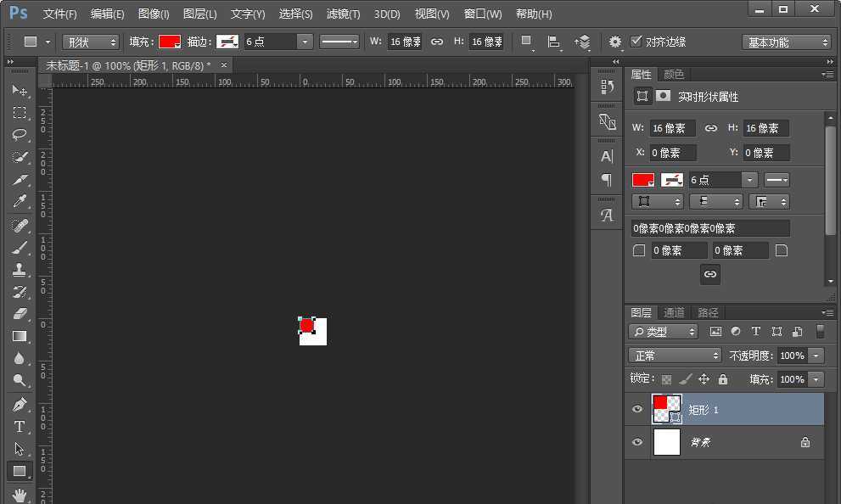841x504 pixels.
Task: Select the Clone Stamp tool
Action: click(x=20, y=270)
